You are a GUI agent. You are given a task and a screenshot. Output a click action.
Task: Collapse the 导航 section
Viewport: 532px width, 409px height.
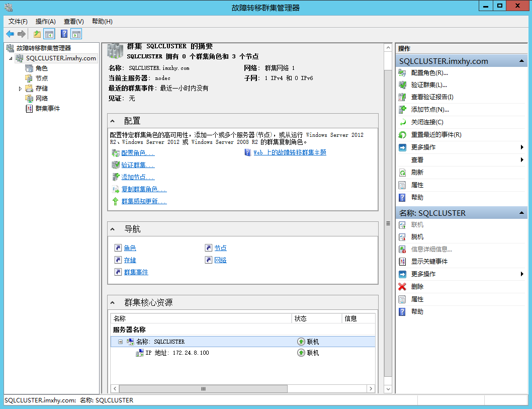tap(113, 229)
